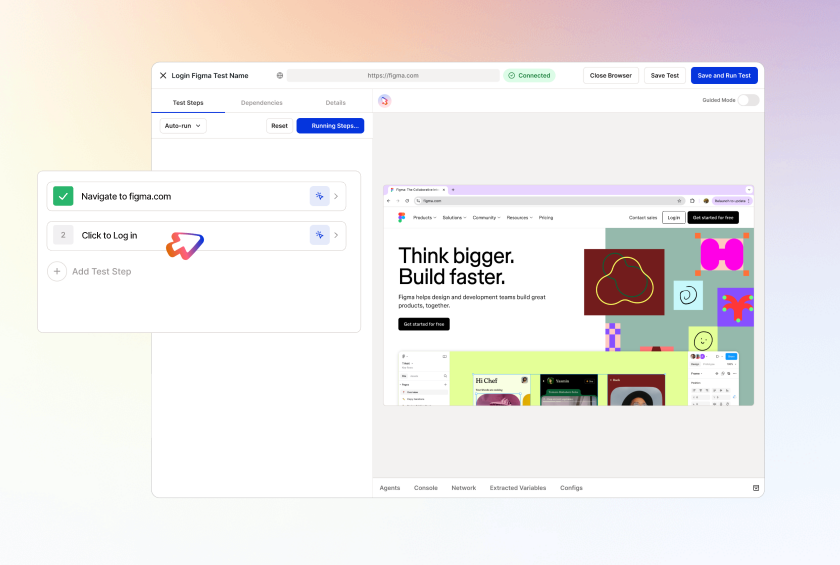Click the header Get started for free button
Screen dimensions: 840x565
coord(713,217)
